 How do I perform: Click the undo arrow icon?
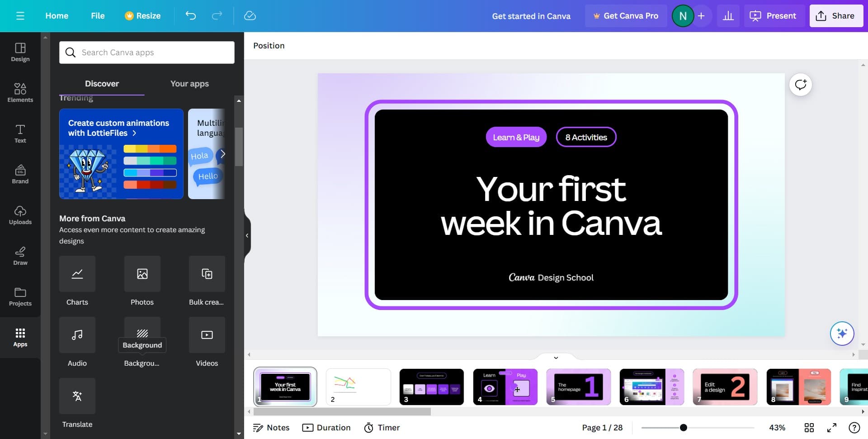click(191, 16)
